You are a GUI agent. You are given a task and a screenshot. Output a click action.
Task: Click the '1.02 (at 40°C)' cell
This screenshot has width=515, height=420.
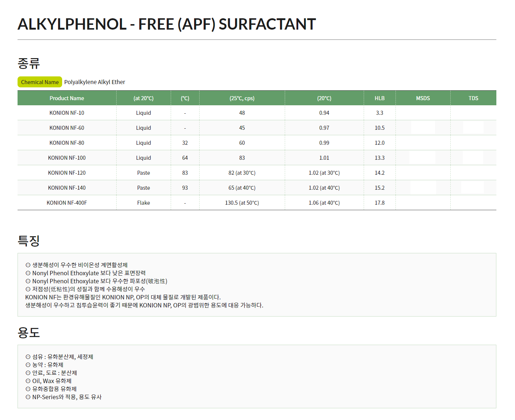(x=324, y=188)
